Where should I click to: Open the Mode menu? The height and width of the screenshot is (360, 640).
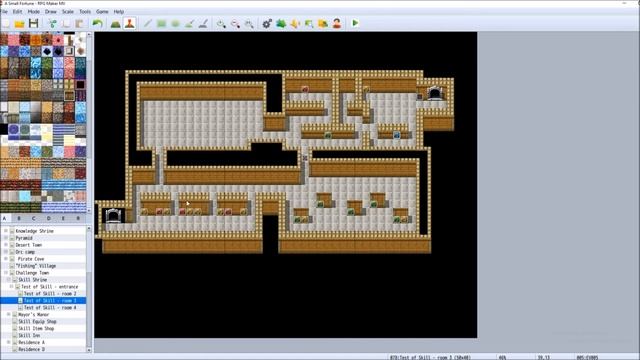click(x=33, y=12)
